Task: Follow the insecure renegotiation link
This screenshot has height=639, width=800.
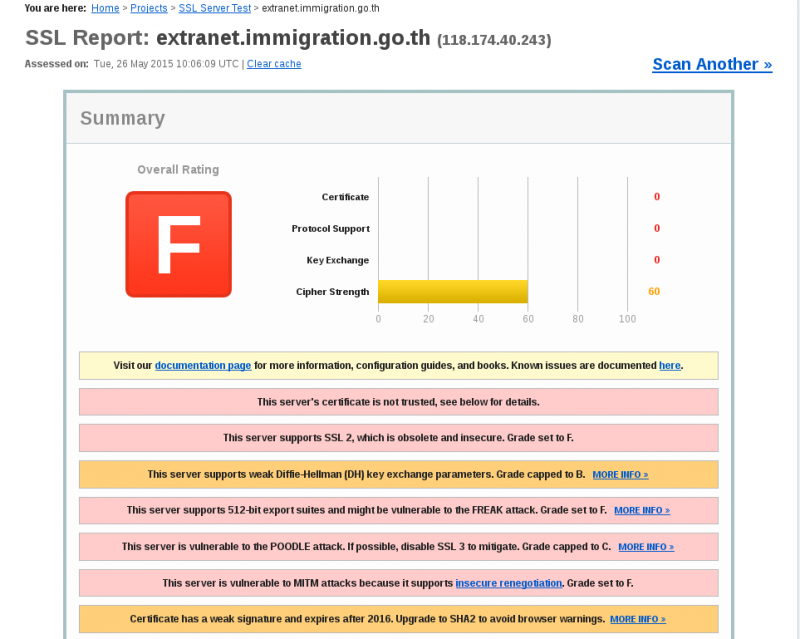Action: click(508, 583)
